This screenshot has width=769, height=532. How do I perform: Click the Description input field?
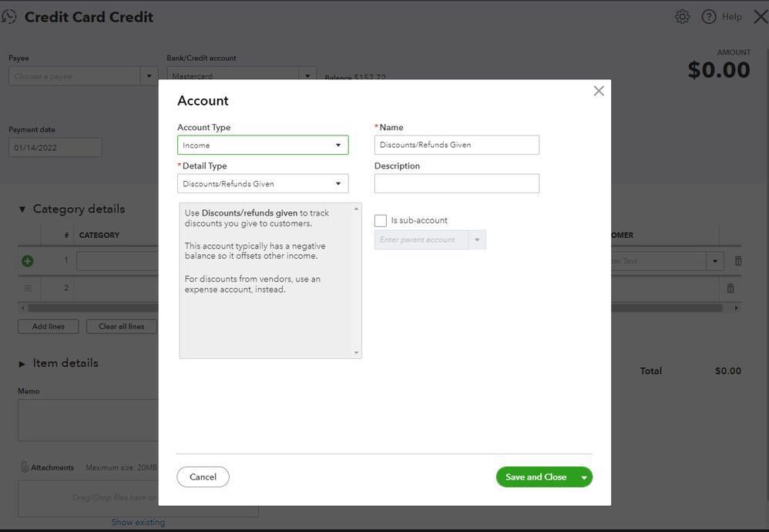point(457,184)
